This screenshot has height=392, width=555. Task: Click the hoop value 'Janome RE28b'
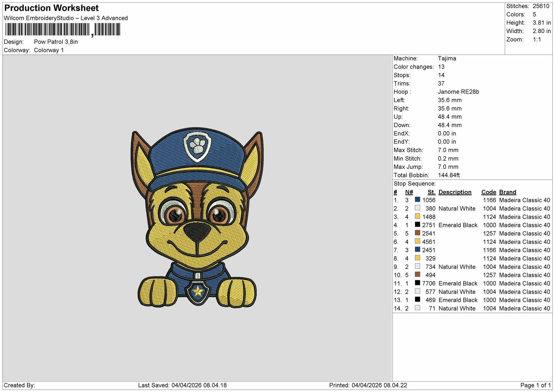(x=458, y=92)
